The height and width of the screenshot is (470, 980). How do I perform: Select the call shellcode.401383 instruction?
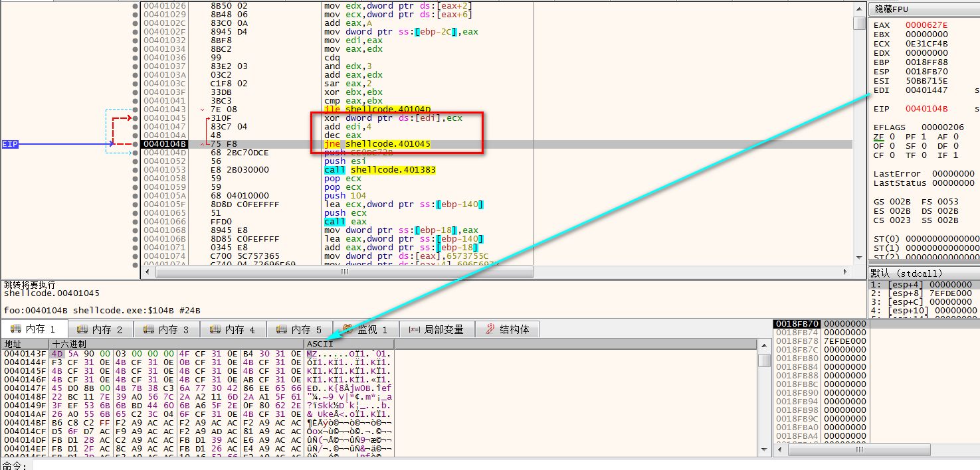pyautogui.click(x=380, y=170)
